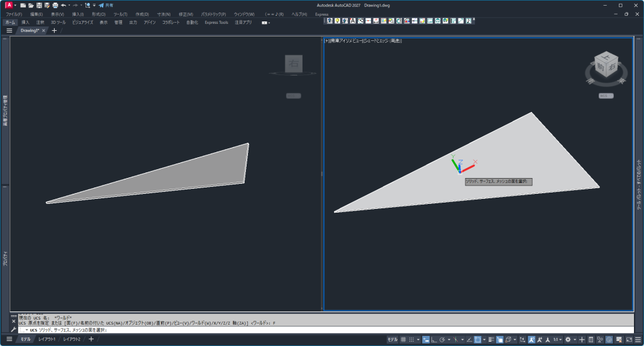Toggle Ortho mode in status bar
This screenshot has height=346, width=644.
tap(435, 340)
